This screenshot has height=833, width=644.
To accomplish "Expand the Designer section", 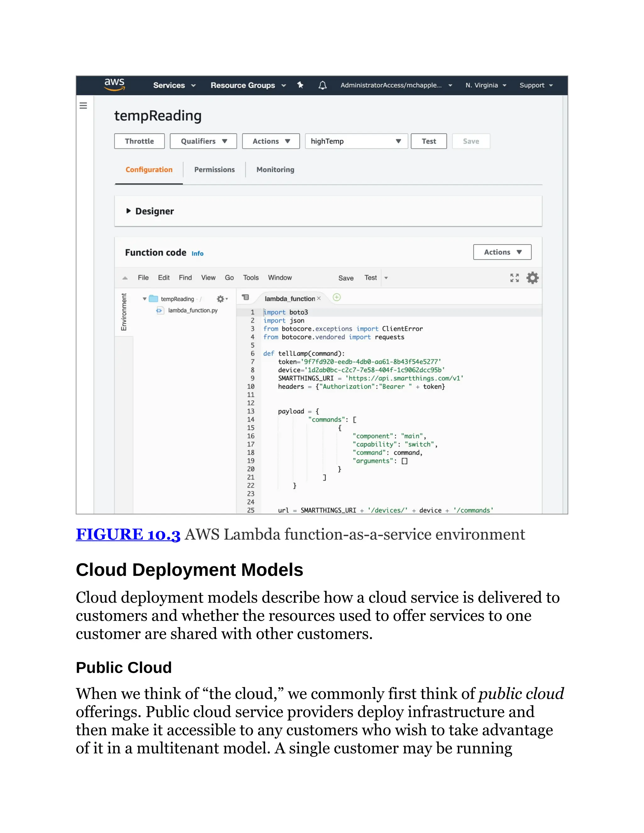I will pos(128,211).
